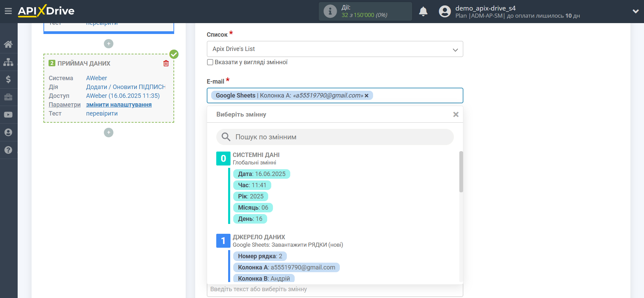Add step with plus above receiver block
This screenshot has height=298, width=644.
pos(109,43)
